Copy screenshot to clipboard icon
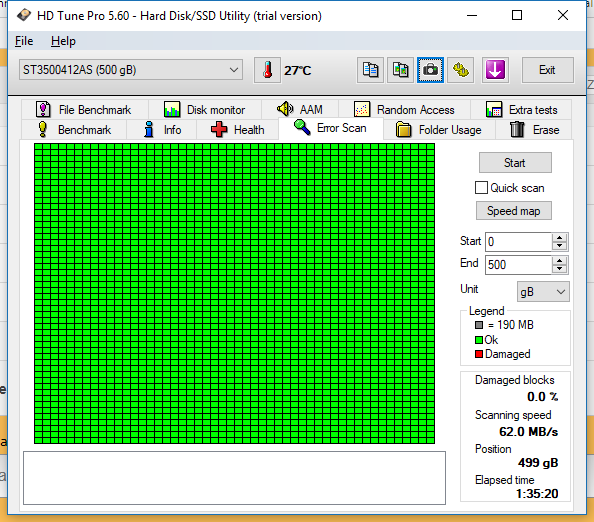This screenshot has width=594, height=522. coord(400,70)
